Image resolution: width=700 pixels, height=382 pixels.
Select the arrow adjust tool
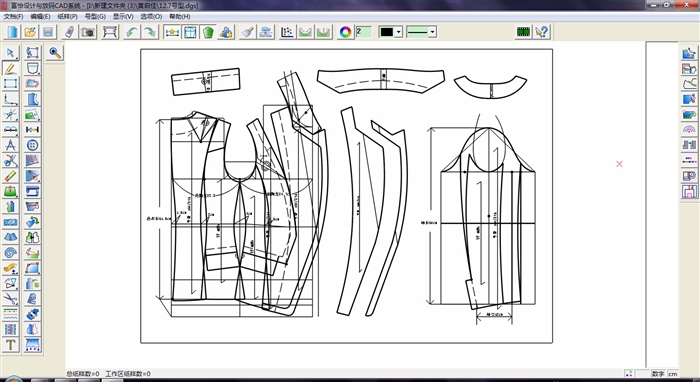[x=11, y=53]
